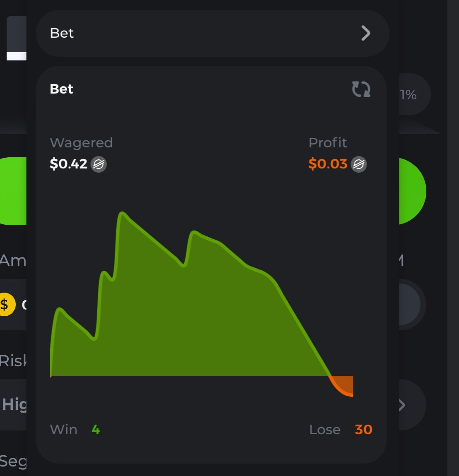Click the yellow dollar coin icon
The image size is (459, 476).
tap(5, 305)
